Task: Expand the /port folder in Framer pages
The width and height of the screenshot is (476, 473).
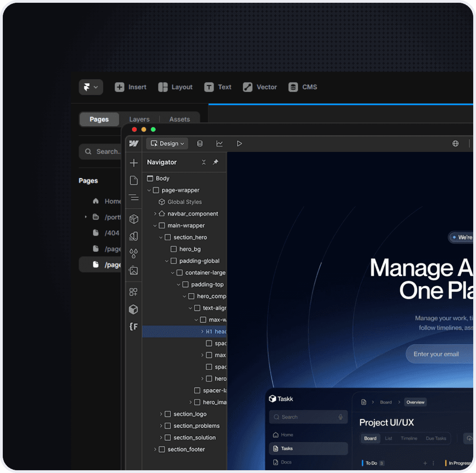Action: point(86,217)
